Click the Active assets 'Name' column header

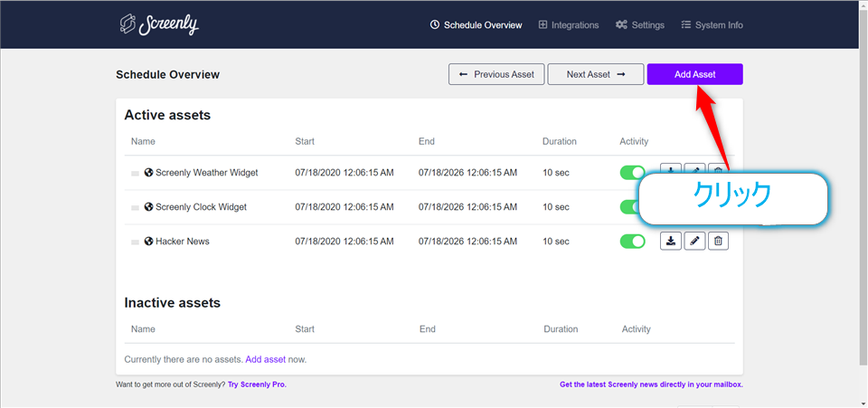[x=143, y=141]
